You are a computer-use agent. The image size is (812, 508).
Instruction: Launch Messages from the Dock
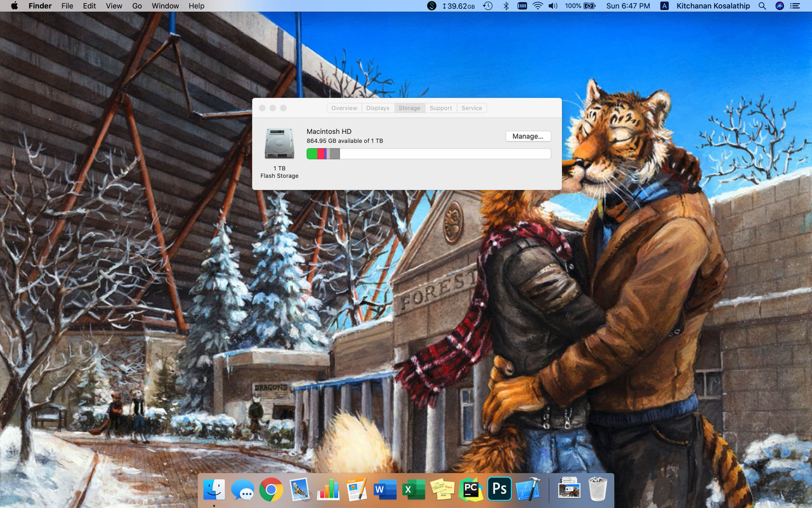click(x=242, y=489)
